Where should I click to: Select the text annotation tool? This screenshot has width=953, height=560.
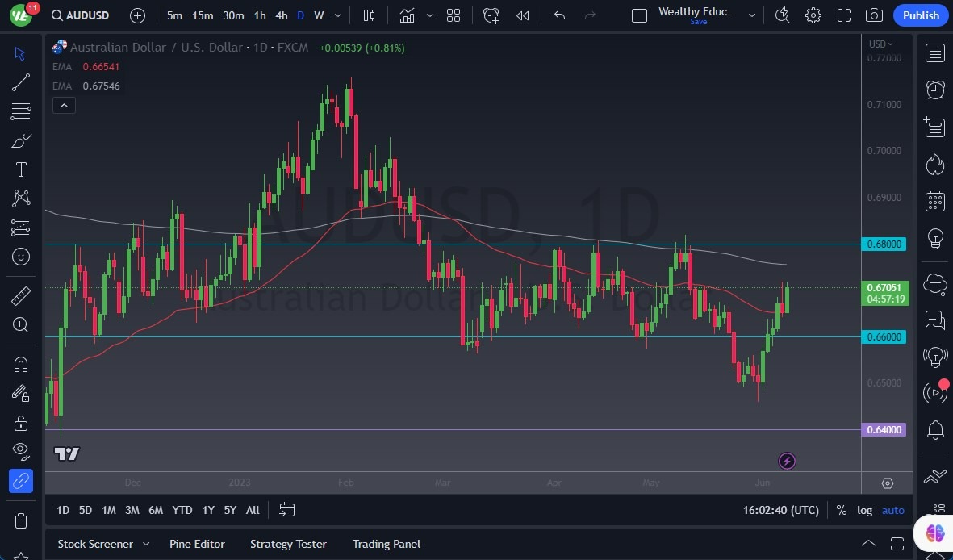[x=20, y=169]
